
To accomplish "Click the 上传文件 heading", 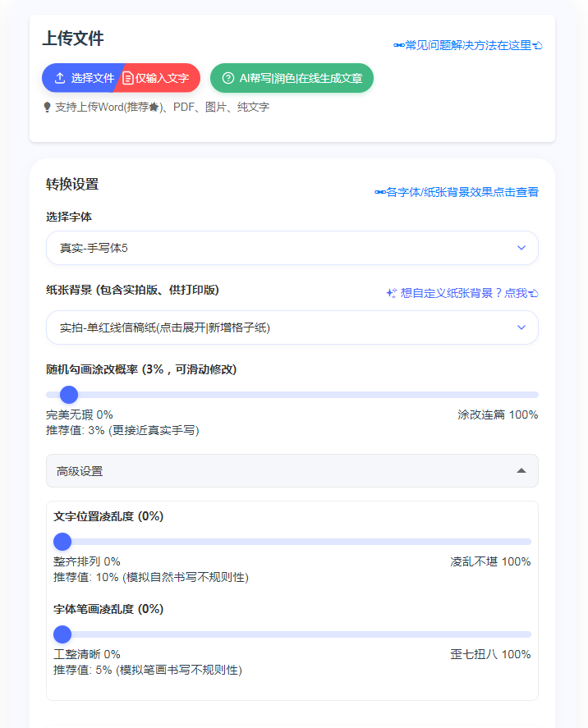I will pos(73,39).
